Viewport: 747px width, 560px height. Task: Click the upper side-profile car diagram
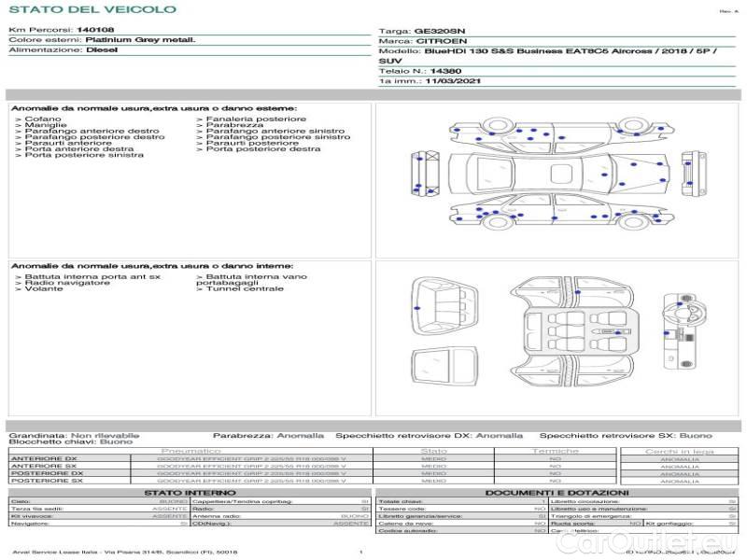558,136
